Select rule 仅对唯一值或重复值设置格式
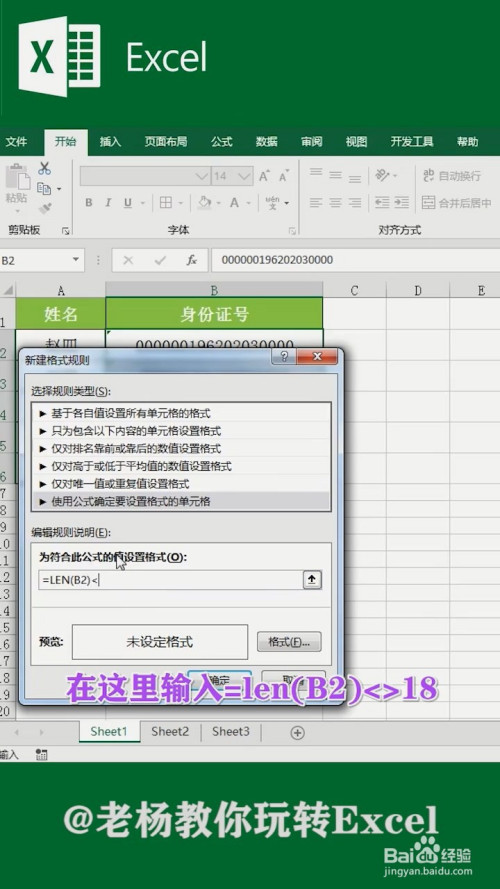500x889 pixels. pos(181,484)
